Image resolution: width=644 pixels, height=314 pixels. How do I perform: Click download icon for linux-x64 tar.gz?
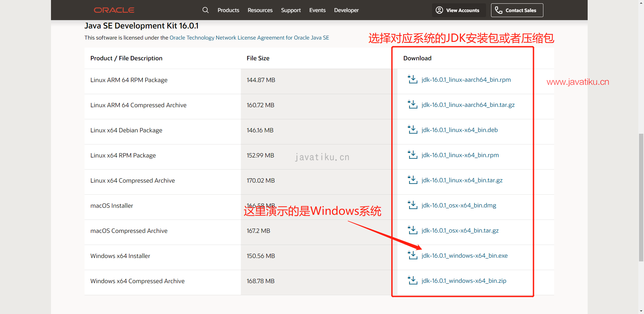point(412,180)
